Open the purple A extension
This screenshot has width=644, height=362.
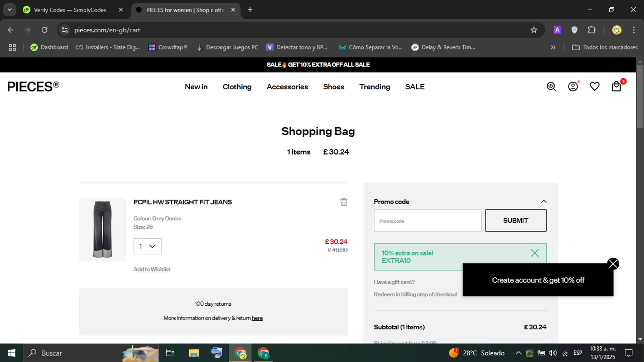tap(557, 30)
